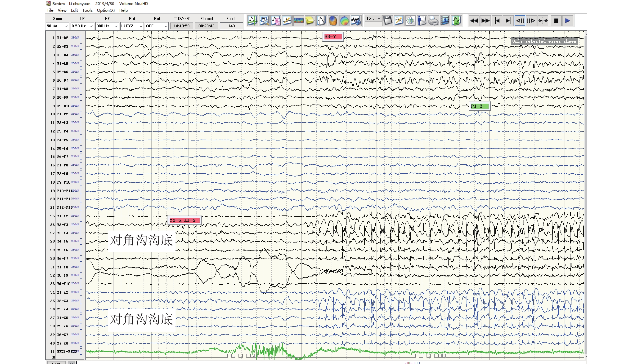Select the red Y2-5, Z1-5 annotation marker
The height and width of the screenshot is (364, 632).
tap(184, 220)
